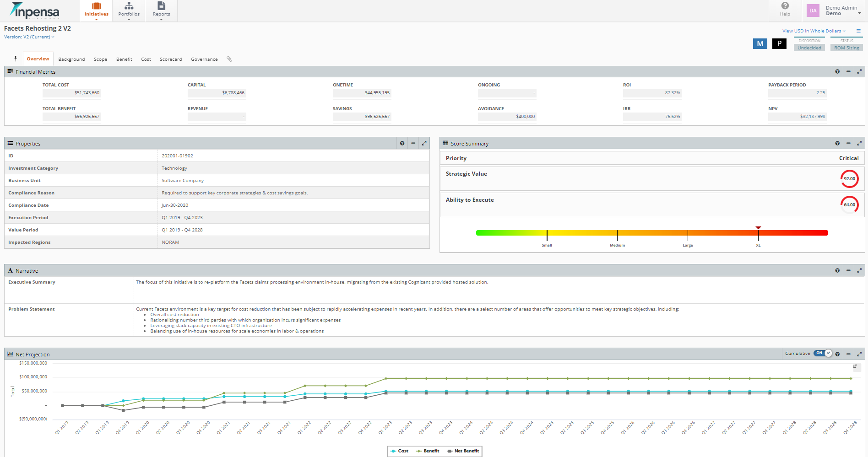Click the XL marker on sizing gradient bar

click(x=758, y=233)
